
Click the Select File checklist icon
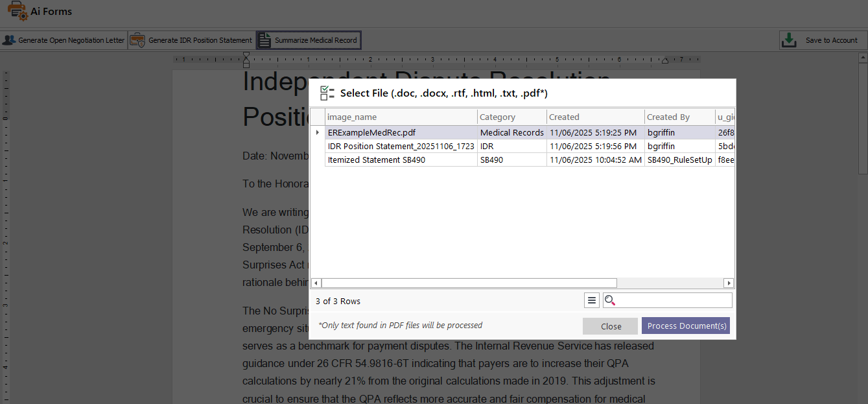pos(327,93)
